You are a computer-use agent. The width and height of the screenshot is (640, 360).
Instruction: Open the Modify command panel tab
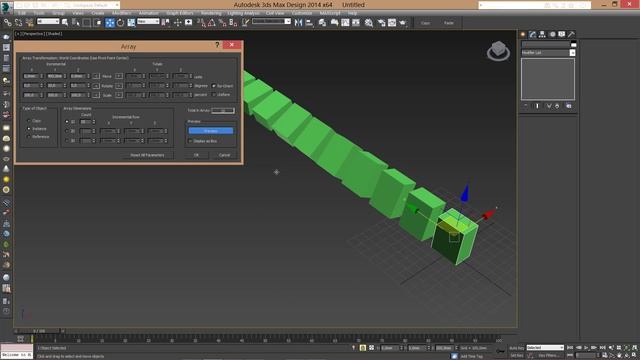coord(533,34)
